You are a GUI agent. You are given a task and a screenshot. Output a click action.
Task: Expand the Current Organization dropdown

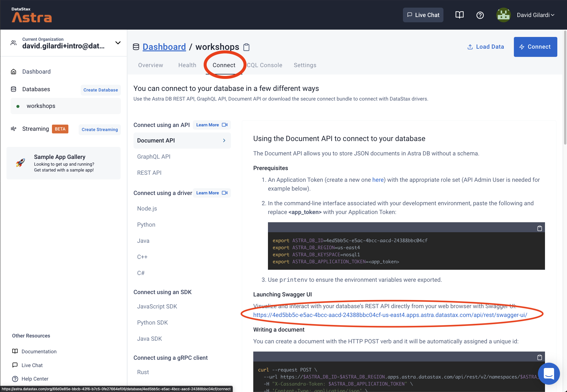(x=118, y=43)
